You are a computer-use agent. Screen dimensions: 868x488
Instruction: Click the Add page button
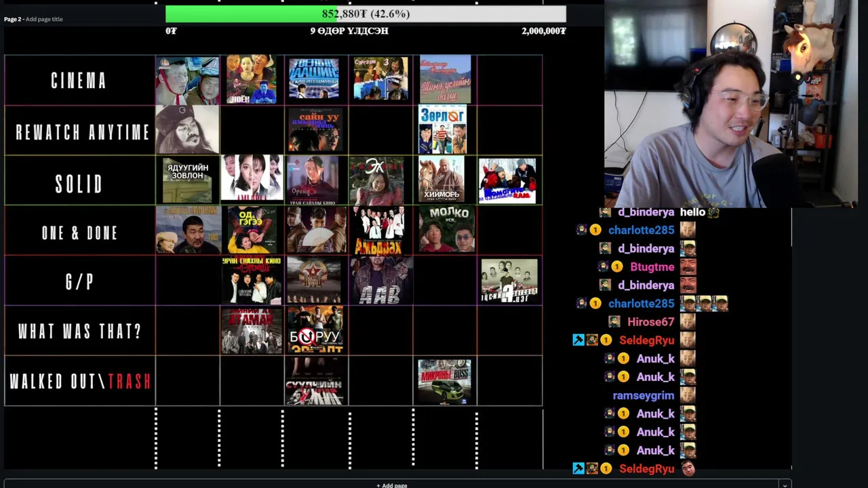(x=392, y=485)
